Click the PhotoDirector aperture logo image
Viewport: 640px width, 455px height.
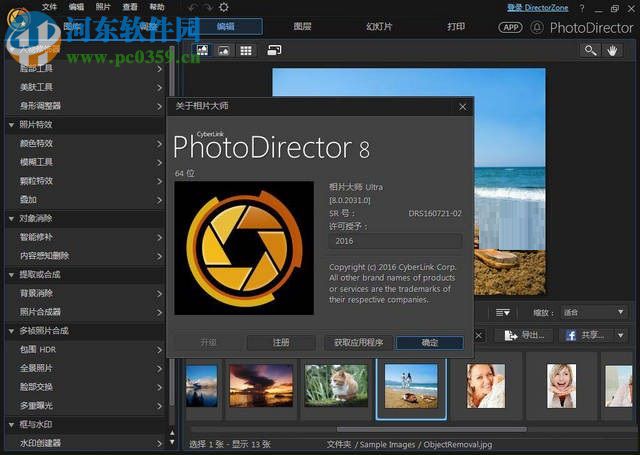tap(244, 248)
